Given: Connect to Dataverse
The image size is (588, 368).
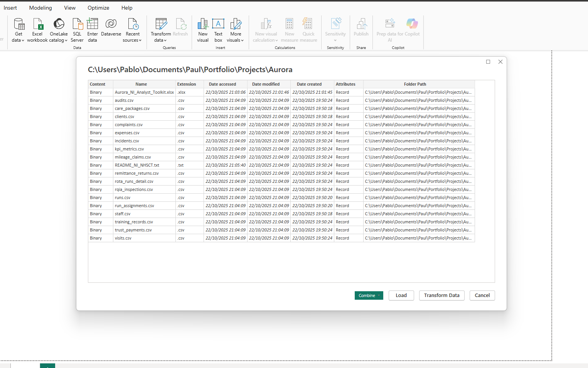Looking at the screenshot, I should click(111, 29).
